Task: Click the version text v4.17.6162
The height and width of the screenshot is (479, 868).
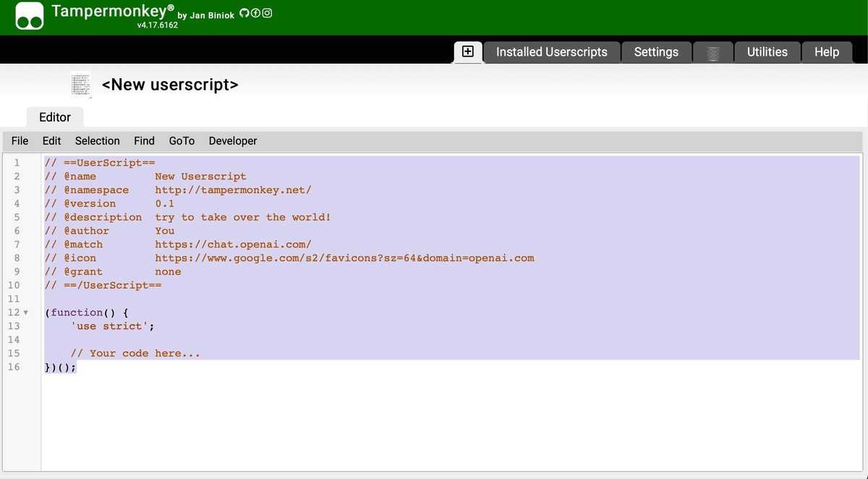Action: (157, 25)
